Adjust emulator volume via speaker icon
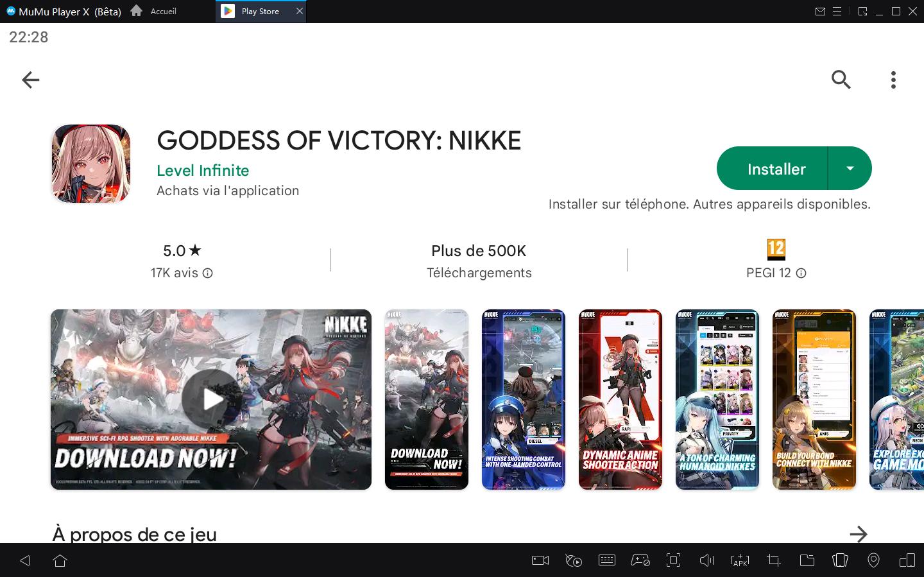The height and width of the screenshot is (577, 924). (x=706, y=560)
